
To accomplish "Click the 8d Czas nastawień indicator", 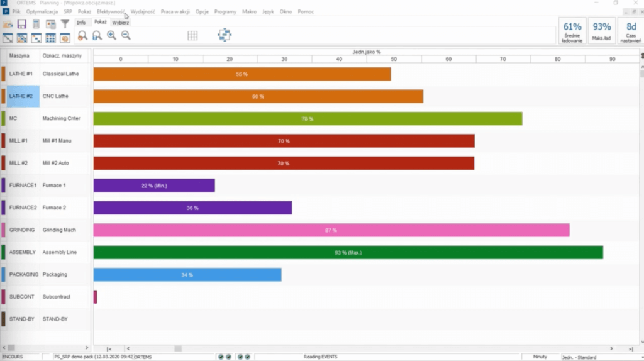I will (631, 31).
